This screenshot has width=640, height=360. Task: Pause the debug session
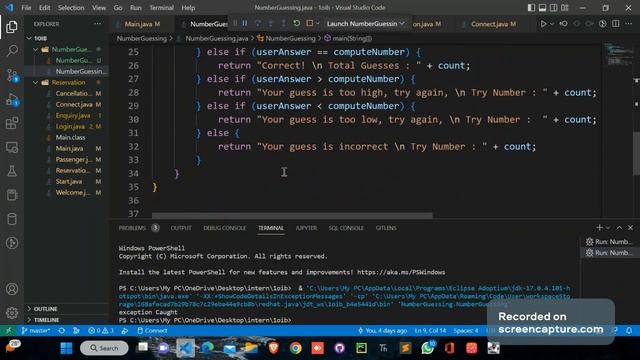245,24
